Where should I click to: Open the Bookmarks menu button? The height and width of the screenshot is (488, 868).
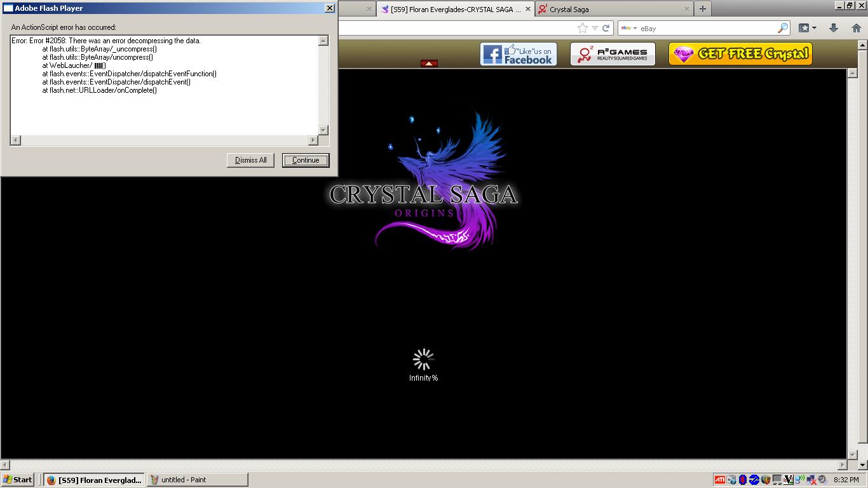(x=807, y=28)
